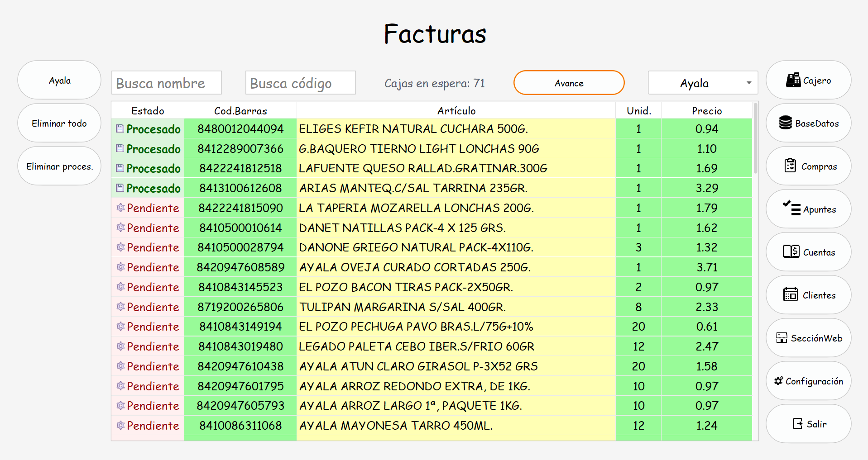Click the invoice table vertical scrollbar

click(x=755, y=138)
